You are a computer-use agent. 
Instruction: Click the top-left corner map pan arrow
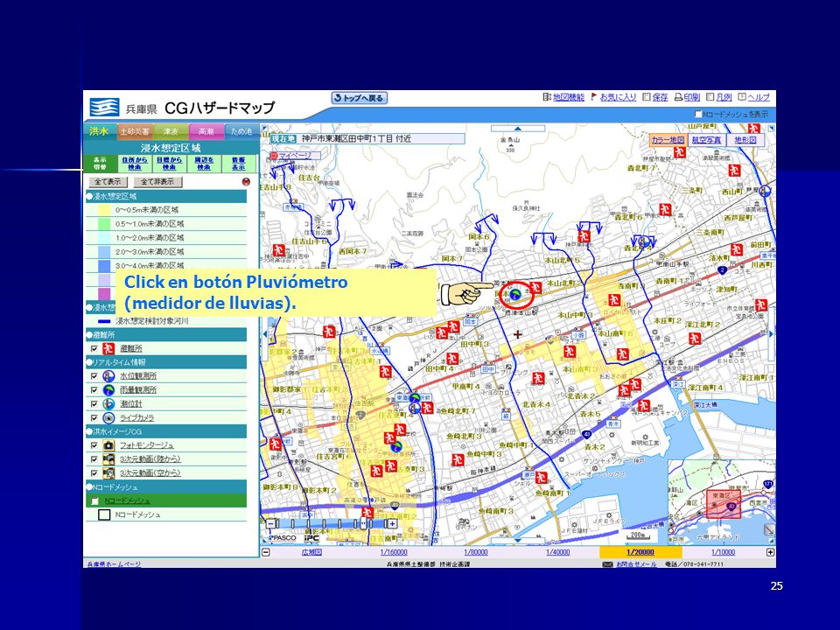point(264,128)
